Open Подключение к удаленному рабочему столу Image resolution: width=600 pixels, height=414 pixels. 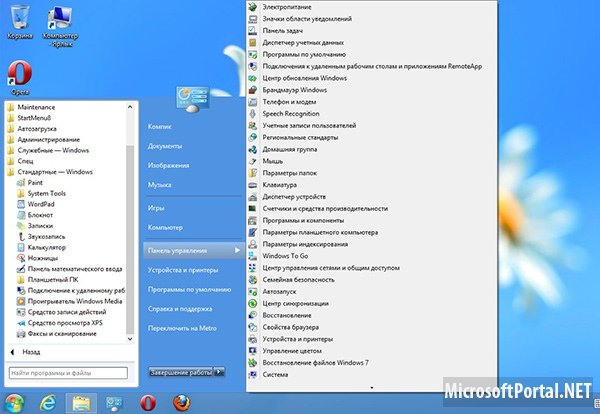[71, 290]
